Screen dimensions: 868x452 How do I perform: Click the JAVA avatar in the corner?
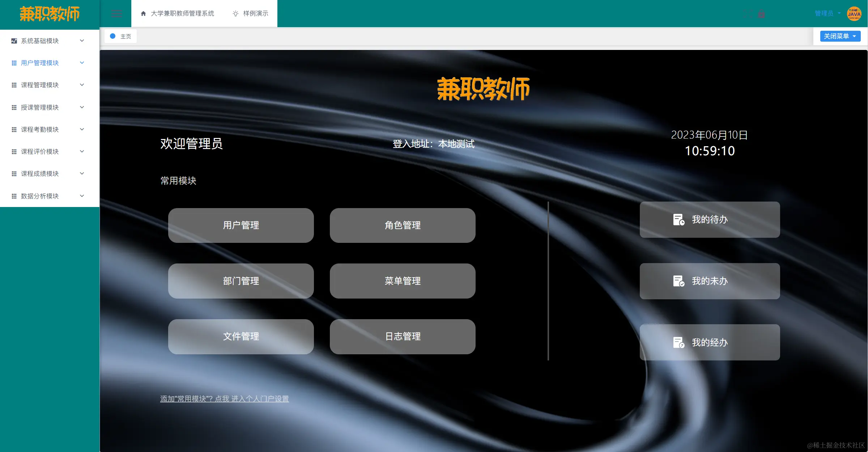[x=854, y=14]
